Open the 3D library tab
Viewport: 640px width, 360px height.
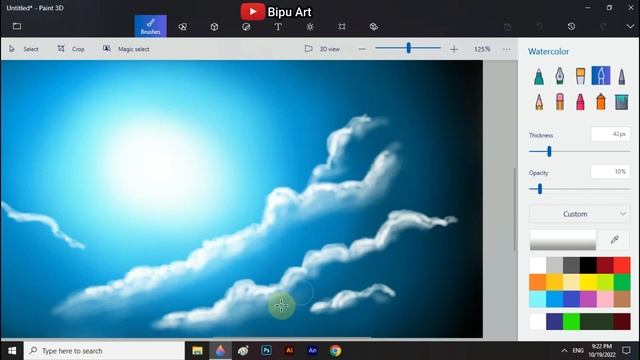click(x=373, y=27)
